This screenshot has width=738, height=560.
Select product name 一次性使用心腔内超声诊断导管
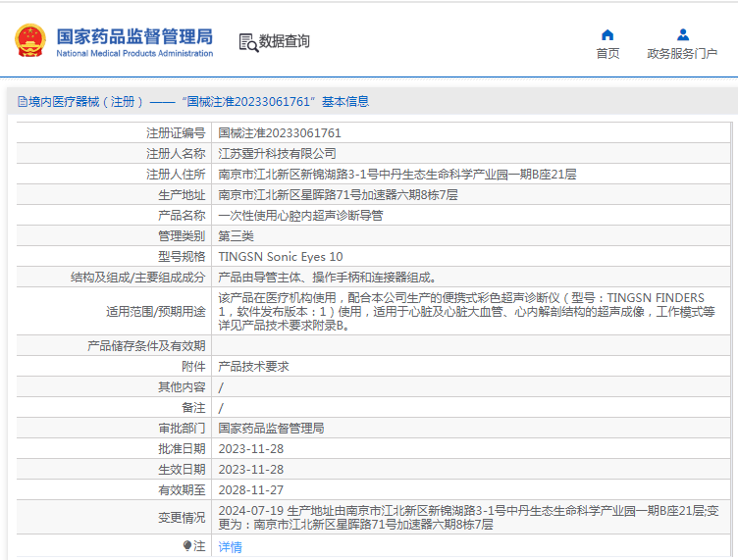(300, 216)
